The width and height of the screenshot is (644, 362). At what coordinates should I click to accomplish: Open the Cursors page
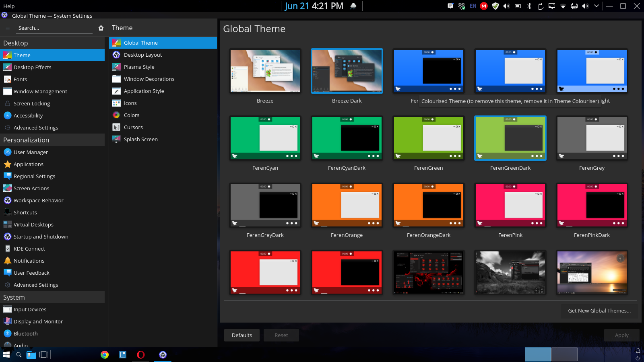pos(163,127)
